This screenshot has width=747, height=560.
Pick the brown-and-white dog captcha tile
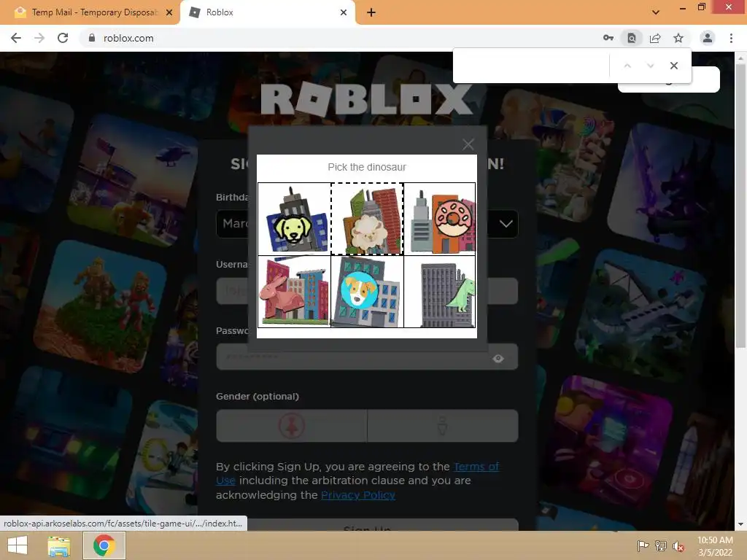click(367, 292)
